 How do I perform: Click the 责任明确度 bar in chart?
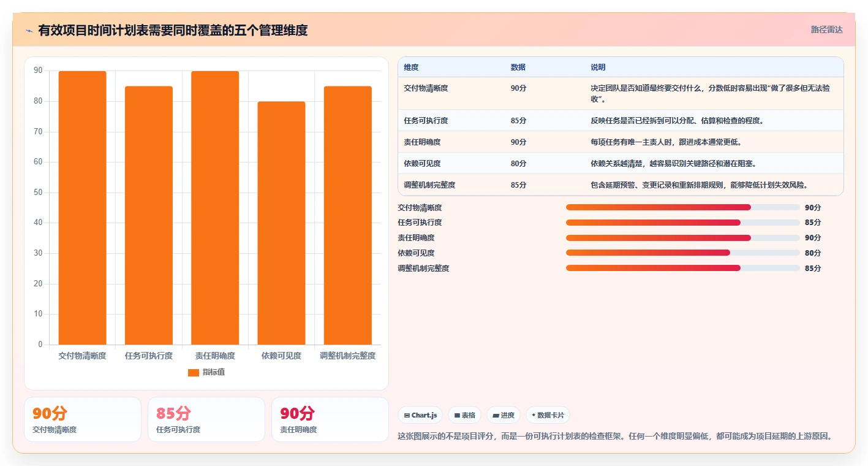coord(215,208)
